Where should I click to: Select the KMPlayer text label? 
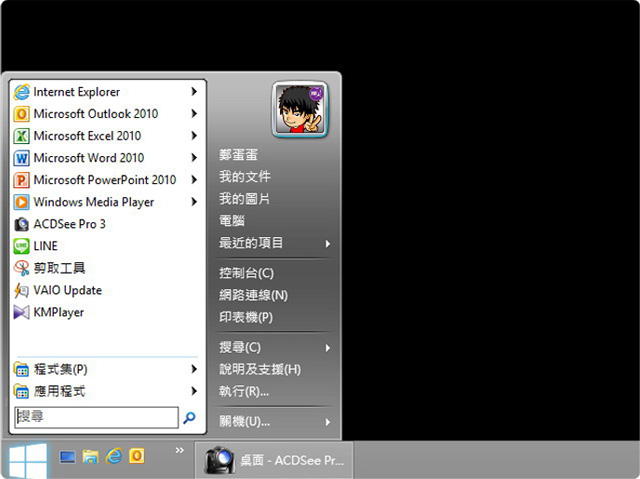click(x=59, y=313)
